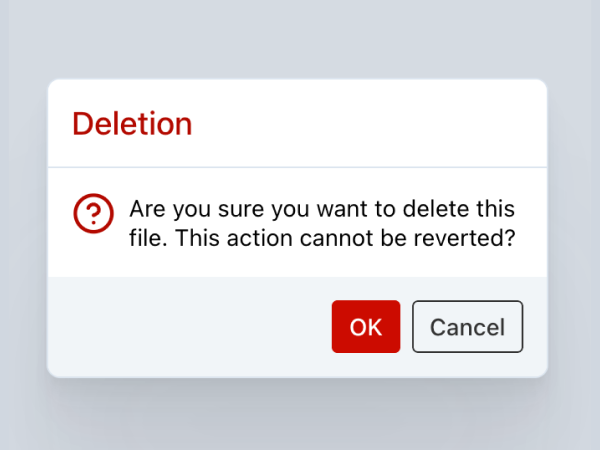
Task: Click the dimmed backdrop above the dialog
Action: (300, 40)
